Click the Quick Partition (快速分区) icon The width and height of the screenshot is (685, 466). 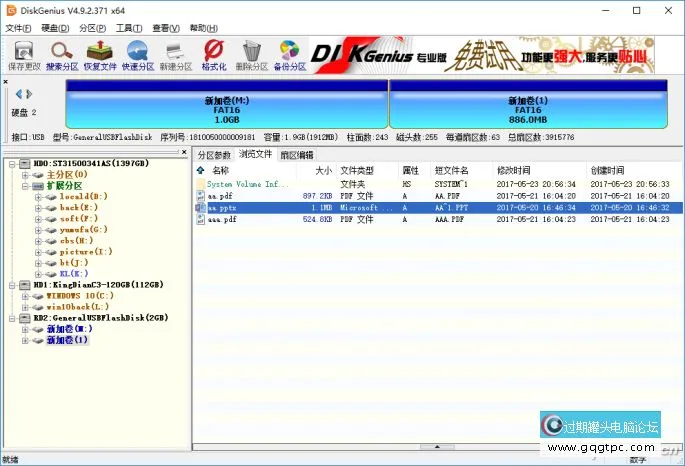pos(138,55)
